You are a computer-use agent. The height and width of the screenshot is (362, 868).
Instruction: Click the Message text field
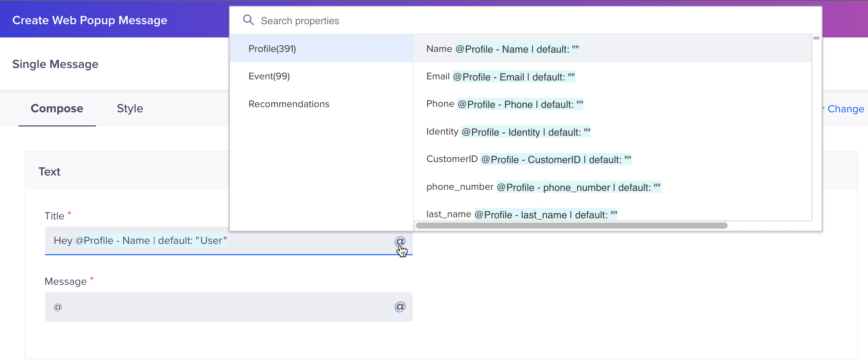coord(229,307)
